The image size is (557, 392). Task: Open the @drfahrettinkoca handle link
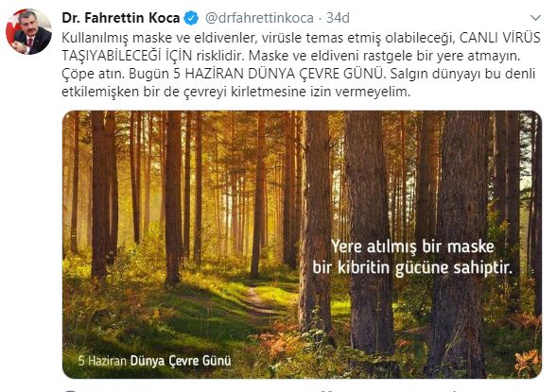click(259, 18)
